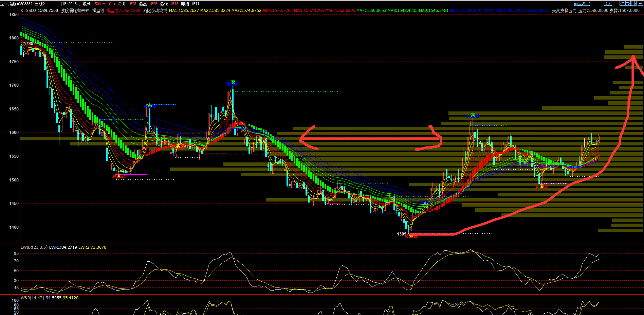Click the 1789 high price label
The width and height of the screenshot is (644, 315).
[x=29, y=43]
